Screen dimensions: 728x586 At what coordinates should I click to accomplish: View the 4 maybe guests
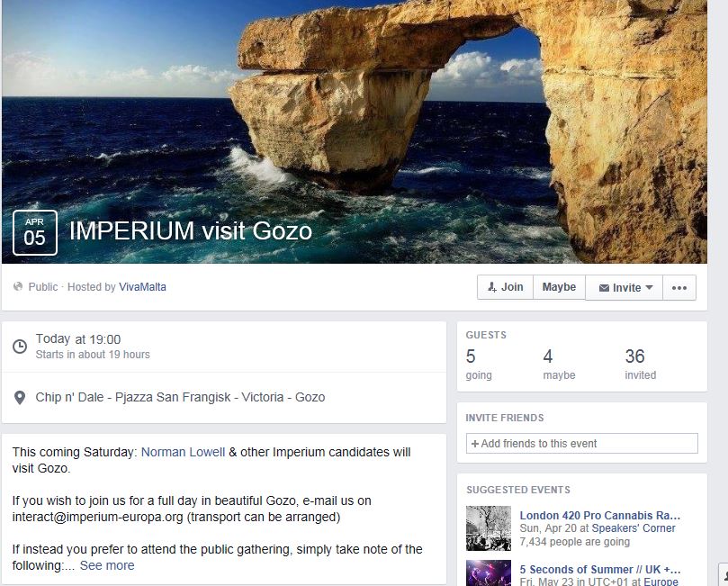[x=559, y=364]
